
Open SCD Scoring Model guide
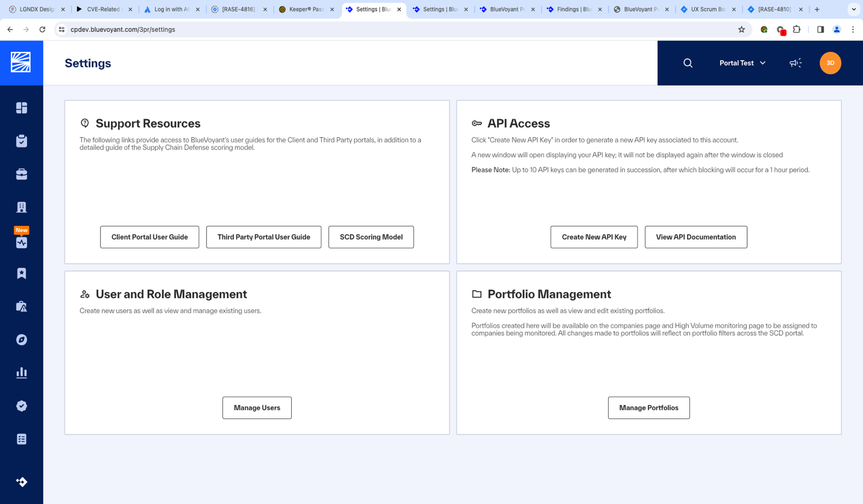[371, 237]
